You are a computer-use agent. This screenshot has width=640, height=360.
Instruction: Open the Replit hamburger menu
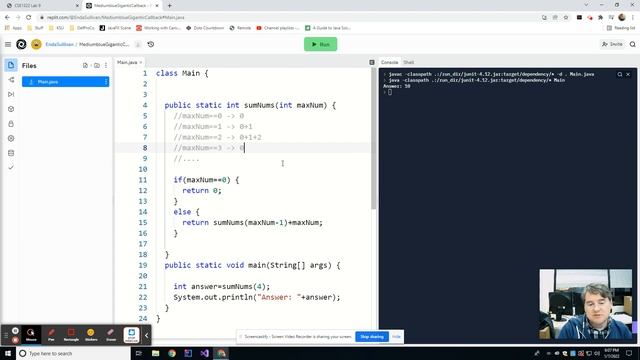[x=8, y=44]
